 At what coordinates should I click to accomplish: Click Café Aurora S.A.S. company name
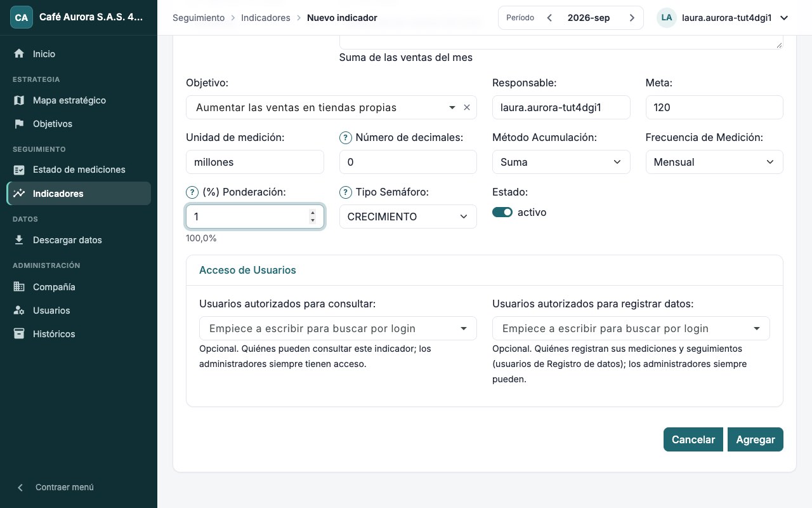click(91, 17)
